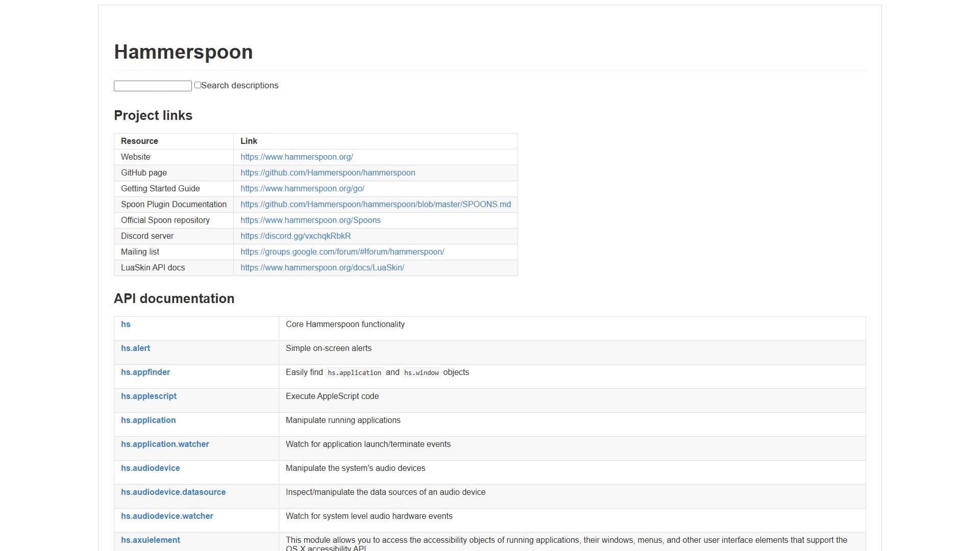Click the Project links heading
Image resolution: width=980 pixels, height=551 pixels.
[153, 116]
